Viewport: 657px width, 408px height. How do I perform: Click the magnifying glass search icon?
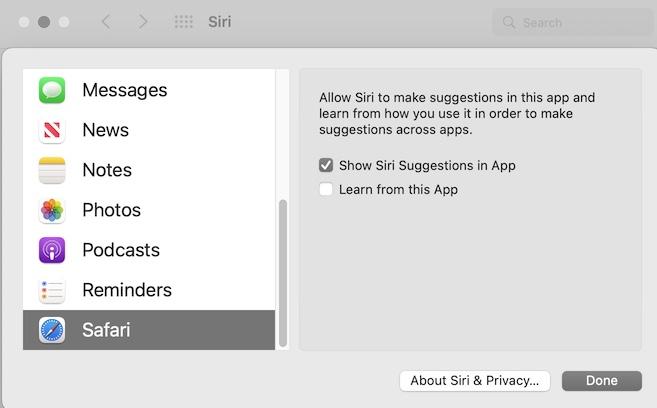pos(509,22)
